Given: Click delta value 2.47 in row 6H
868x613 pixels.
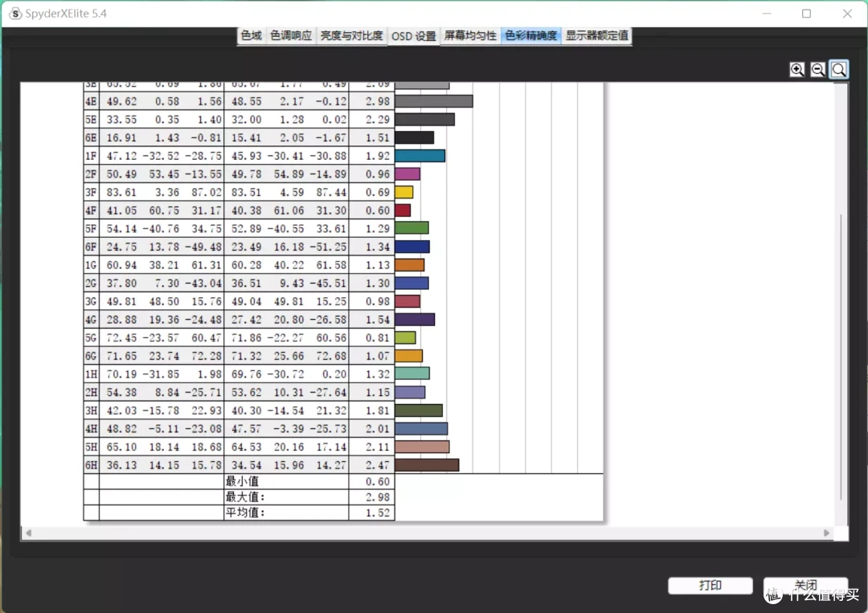Looking at the screenshot, I should (378, 465).
